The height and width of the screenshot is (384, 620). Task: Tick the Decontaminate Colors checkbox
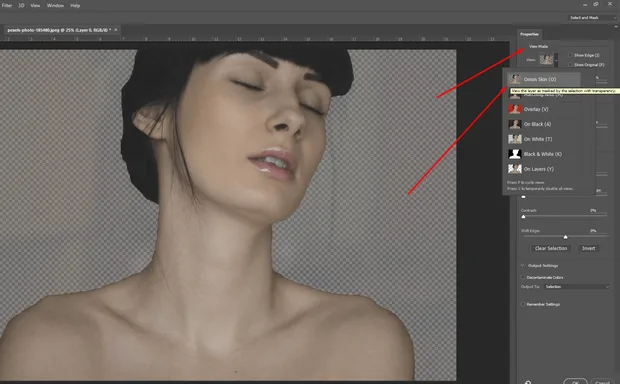[523, 278]
